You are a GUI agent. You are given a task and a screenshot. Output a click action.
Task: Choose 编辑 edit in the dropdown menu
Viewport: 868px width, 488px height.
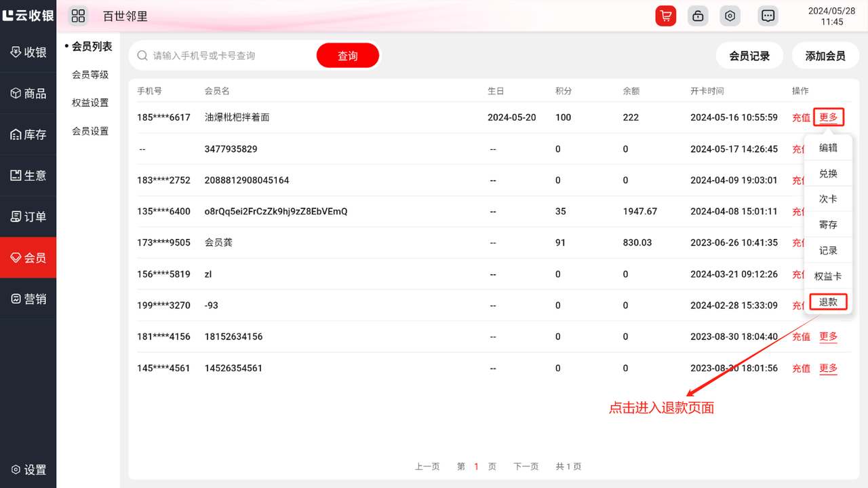(828, 148)
